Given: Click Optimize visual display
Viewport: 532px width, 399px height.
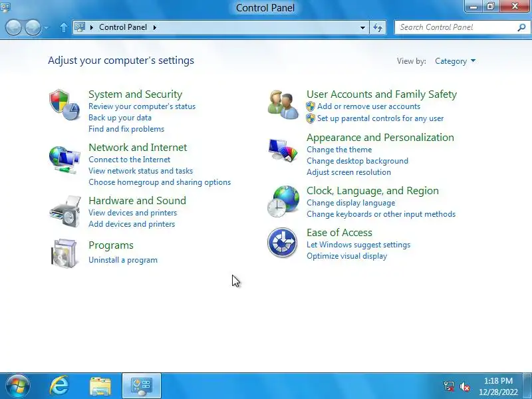Looking at the screenshot, I should (x=346, y=256).
